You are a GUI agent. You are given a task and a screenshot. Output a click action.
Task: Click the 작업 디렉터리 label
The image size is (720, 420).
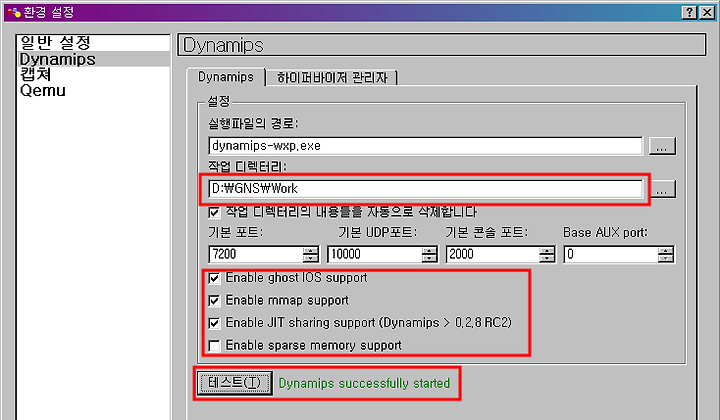tap(247, 166)
